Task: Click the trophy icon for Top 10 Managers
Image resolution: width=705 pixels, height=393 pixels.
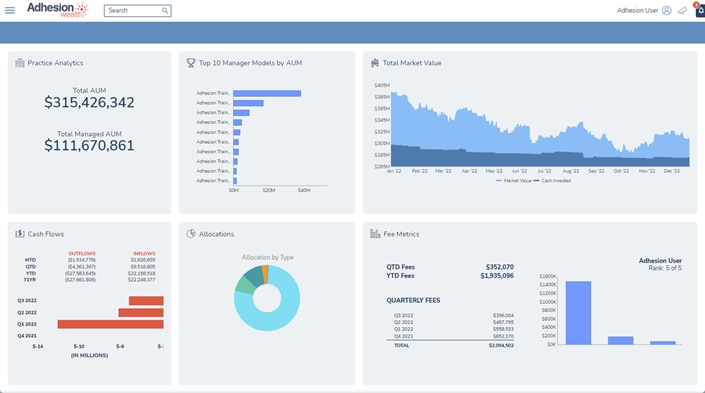Action: click(x=191, y=63)
